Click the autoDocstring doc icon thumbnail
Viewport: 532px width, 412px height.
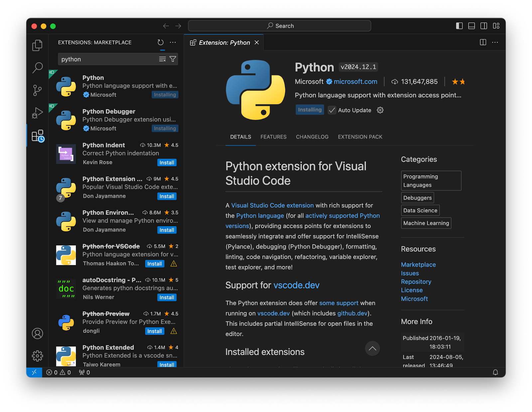pos(66,289)
